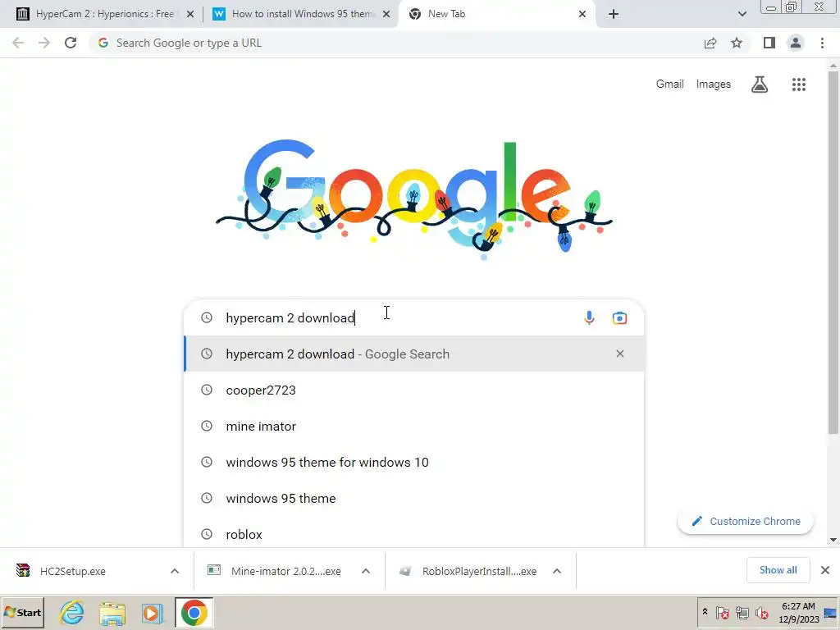Switch to the HyperCam 2 tab
The width and height of the screenshot is (840, 630).
(104, 14)
